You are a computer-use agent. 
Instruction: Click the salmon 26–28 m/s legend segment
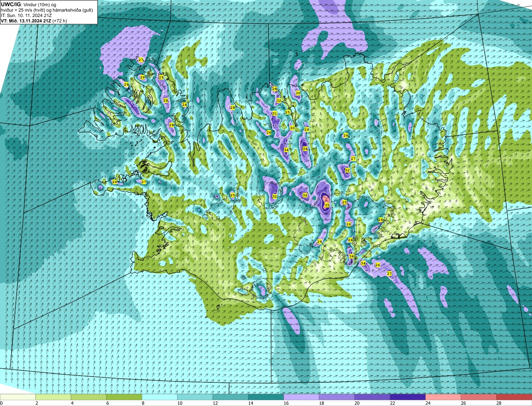click(x=479, y=397)
